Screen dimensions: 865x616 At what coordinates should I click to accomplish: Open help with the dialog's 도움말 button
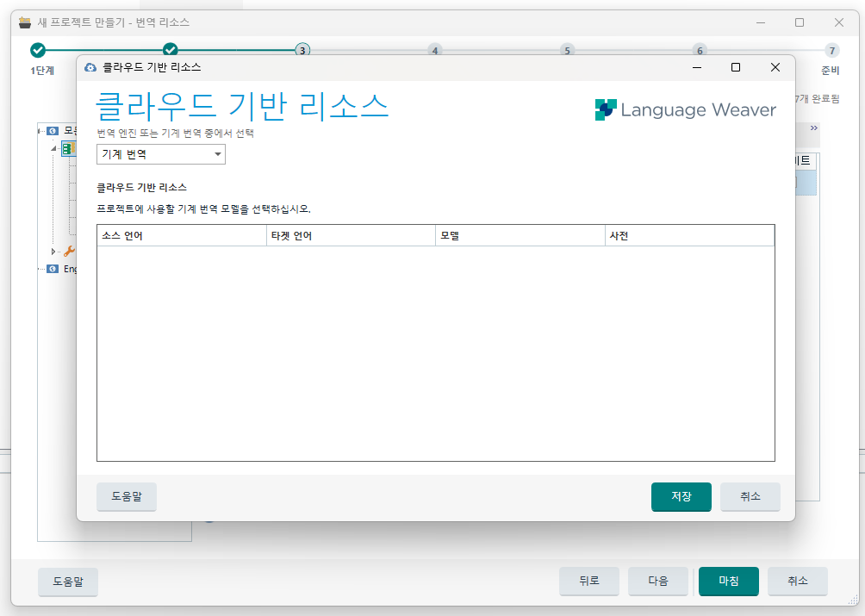point(126,497)
